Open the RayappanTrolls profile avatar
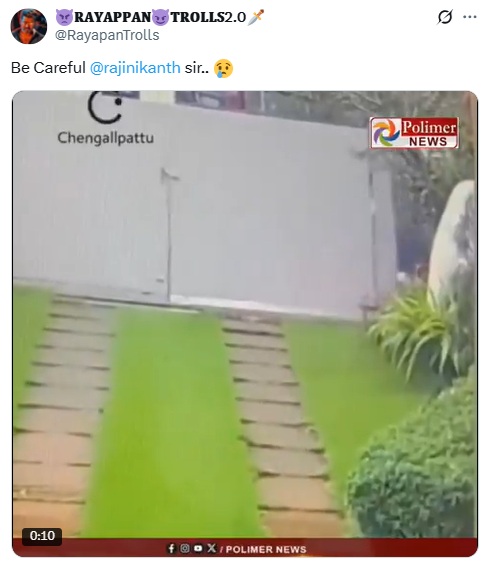The width and height of the screenshot is (486, 565). (x=29, y=26)
